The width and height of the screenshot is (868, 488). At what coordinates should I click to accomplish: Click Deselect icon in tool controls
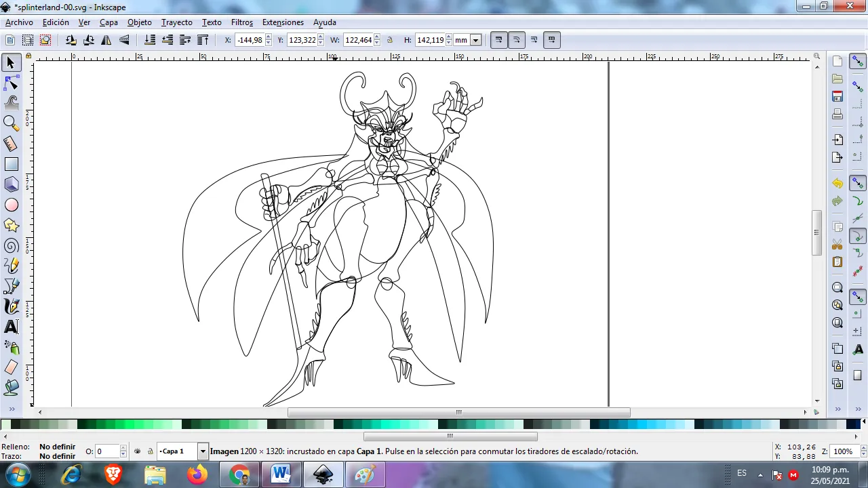[x=45, y=40]
